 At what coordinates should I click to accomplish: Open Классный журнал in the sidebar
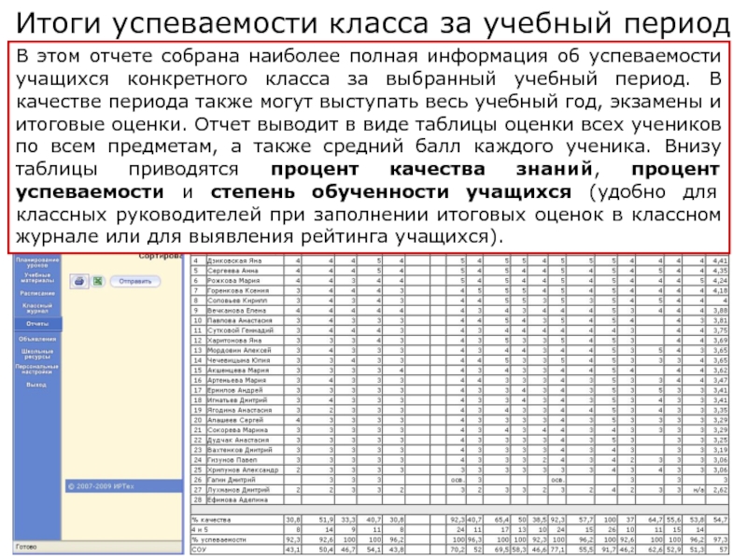point(37,308)
